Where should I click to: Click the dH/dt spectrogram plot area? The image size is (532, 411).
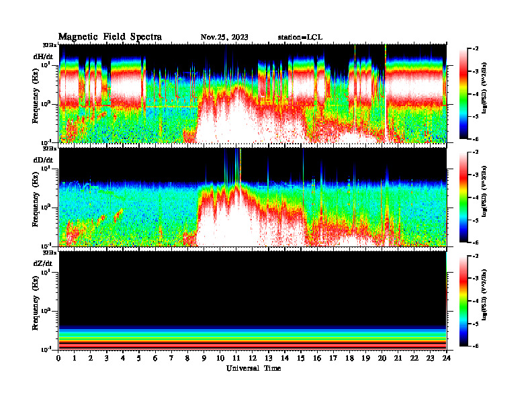pyautogui.click(x=253, y=93)
